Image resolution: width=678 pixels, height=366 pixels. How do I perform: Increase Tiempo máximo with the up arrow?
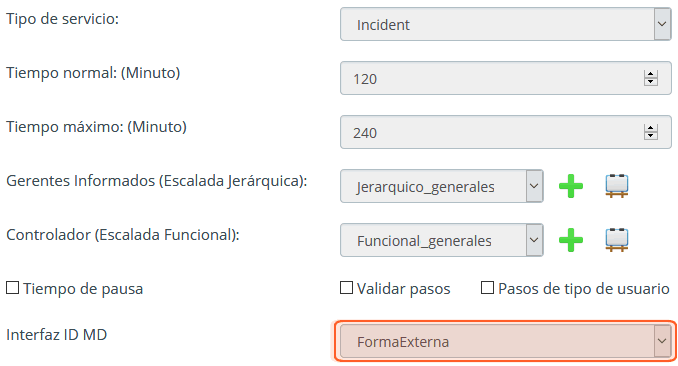[650, 128]
